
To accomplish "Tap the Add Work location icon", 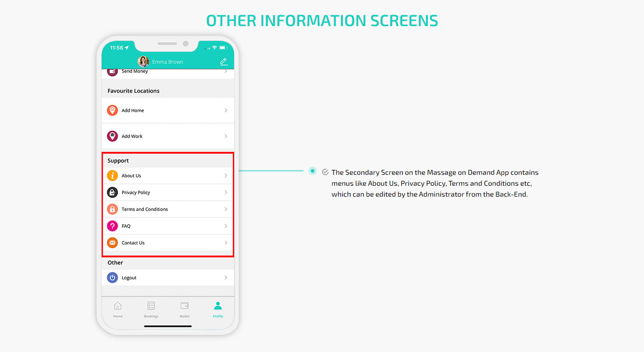I will [x=112, y=136].
